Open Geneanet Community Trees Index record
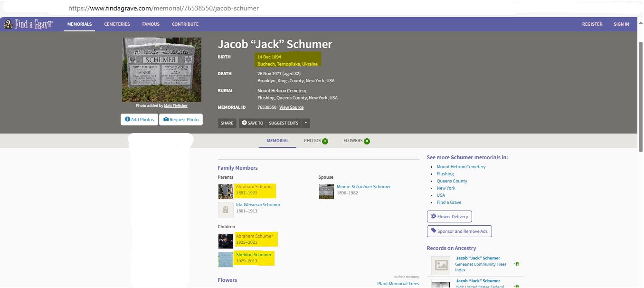Image resolution: width=644 pixels, height=288 pixels. tap(481, 264)
